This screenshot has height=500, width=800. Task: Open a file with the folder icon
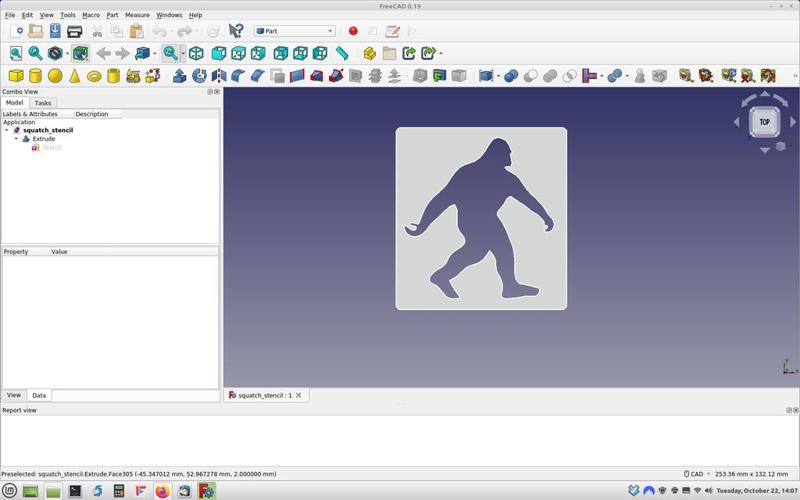36,31
